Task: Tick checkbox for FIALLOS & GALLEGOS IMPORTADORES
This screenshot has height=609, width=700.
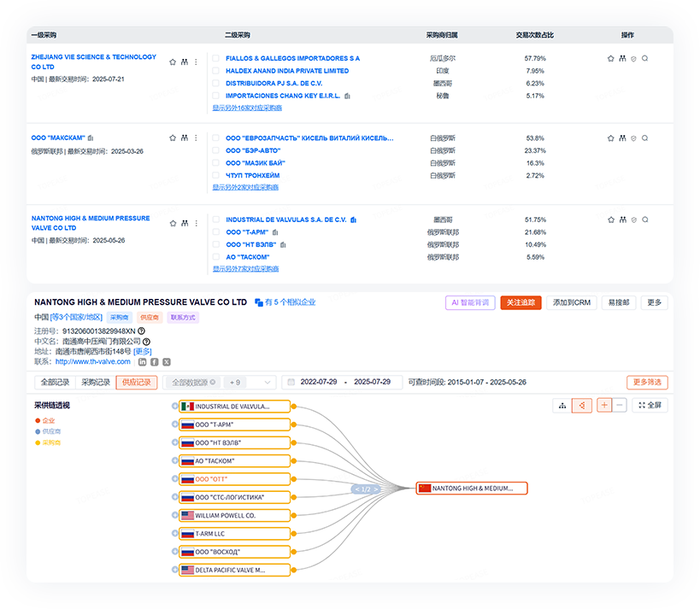Action: 216,59
